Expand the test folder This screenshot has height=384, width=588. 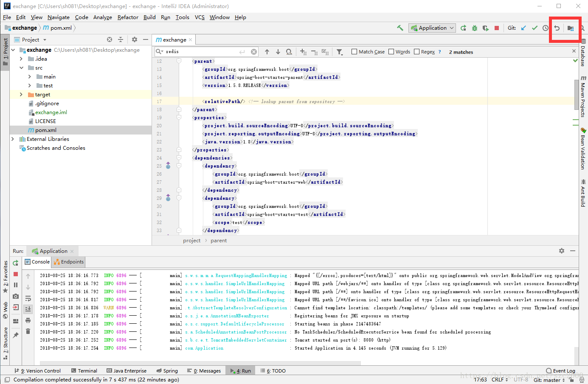[x=30, y=86]
